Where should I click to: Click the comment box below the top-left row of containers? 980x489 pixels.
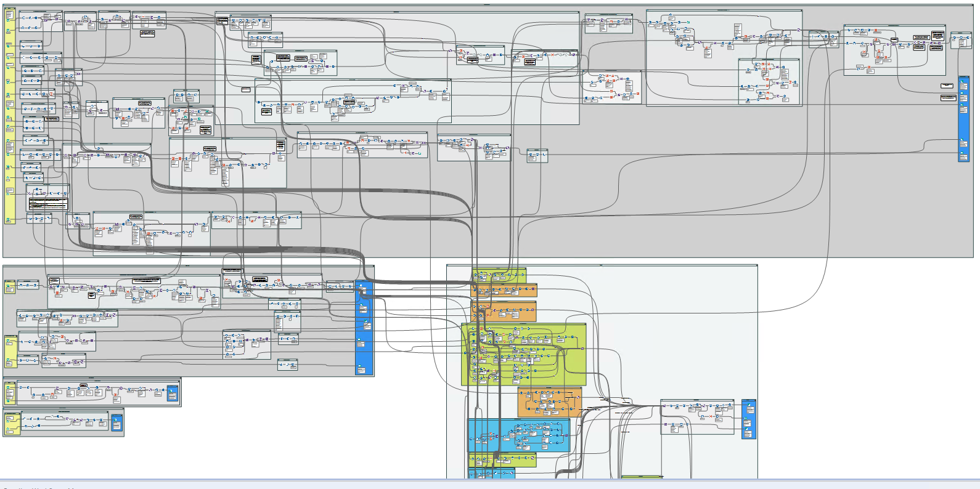[x=147, y=34]
